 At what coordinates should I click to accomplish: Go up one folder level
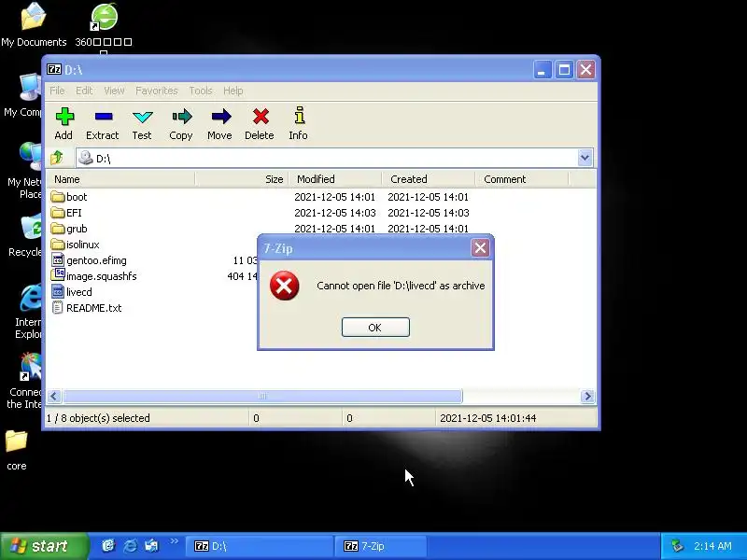click(x=57, y=157)
